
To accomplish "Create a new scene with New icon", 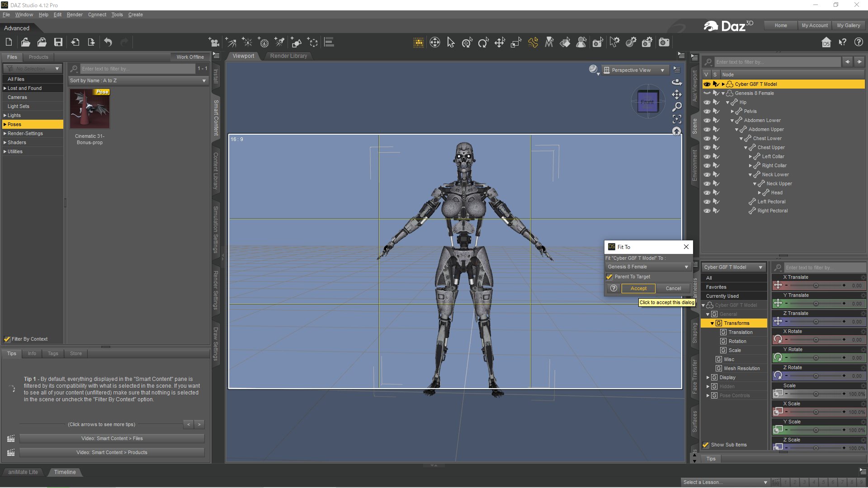I will (9, 42).
